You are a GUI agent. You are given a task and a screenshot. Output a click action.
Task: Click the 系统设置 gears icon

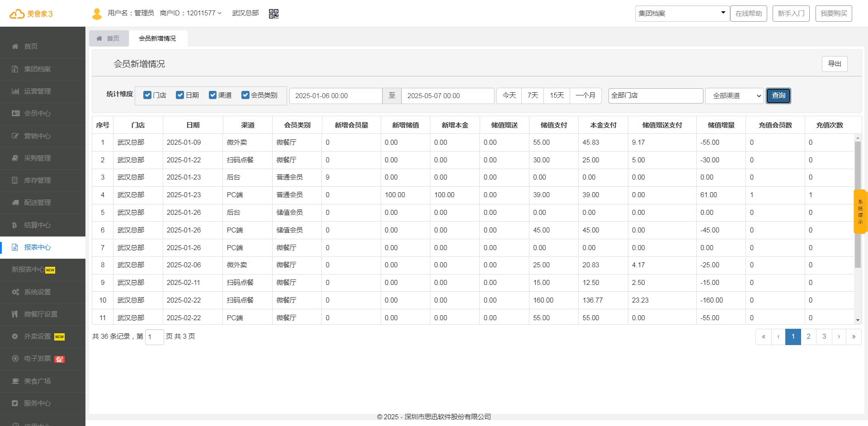(x=15, y=292)
